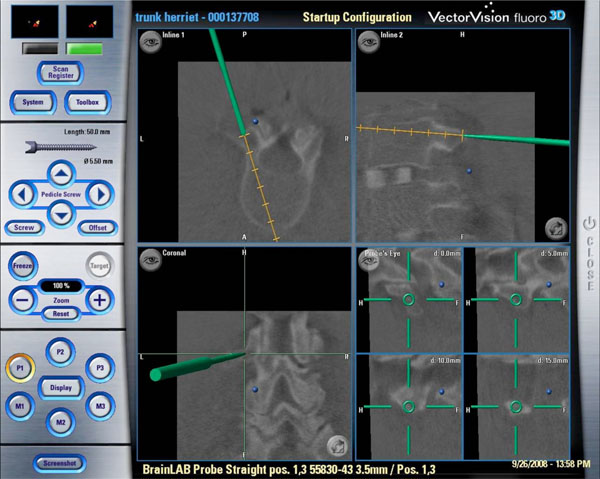Click the rotate view icon in Inline 2
Viewport: 600px width, 479px height.
(x=556, y=228)
